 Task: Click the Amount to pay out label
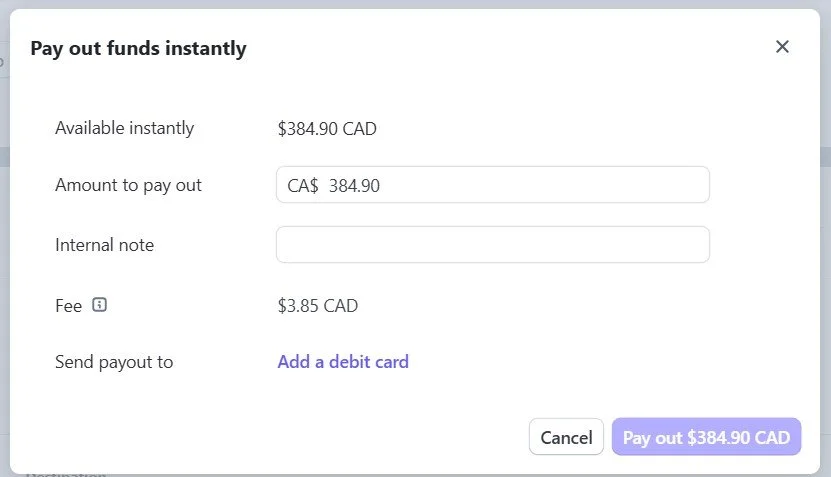point(128,185)
